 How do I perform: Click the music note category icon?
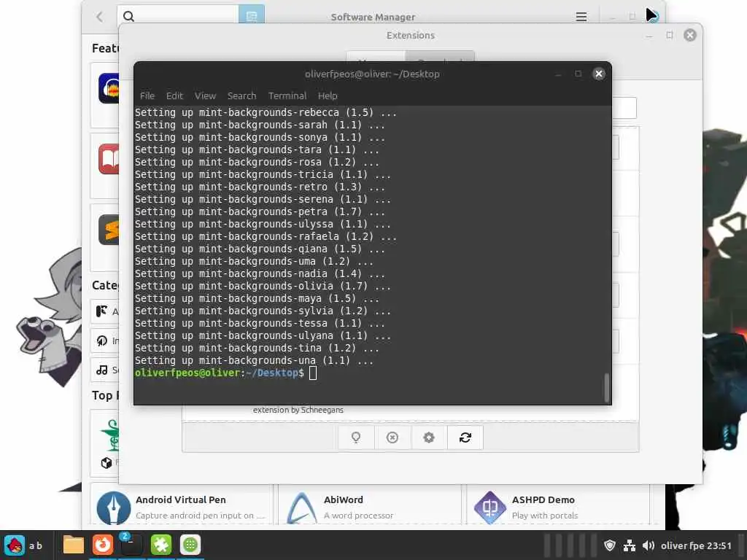102,370
